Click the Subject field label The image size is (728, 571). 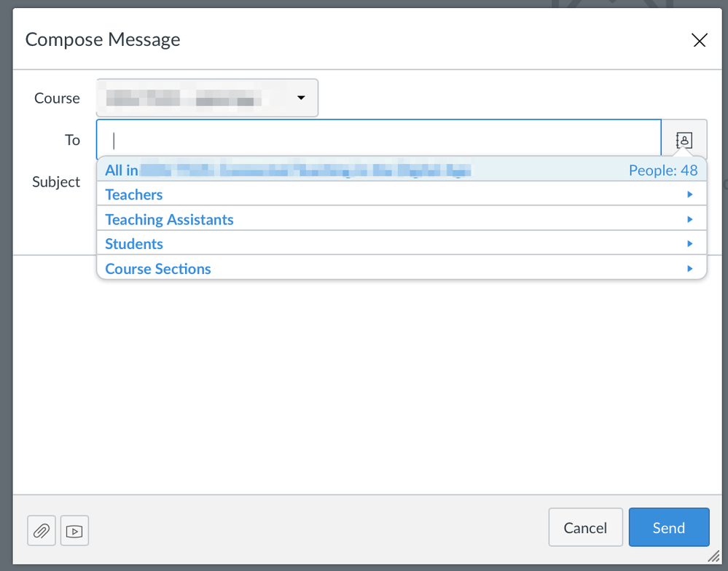(x=56, y=182)
